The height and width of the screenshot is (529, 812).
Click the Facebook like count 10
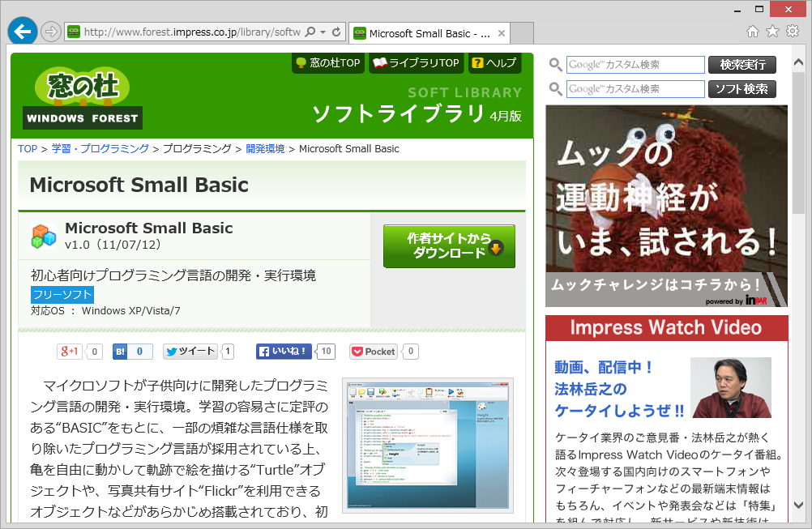326,352
